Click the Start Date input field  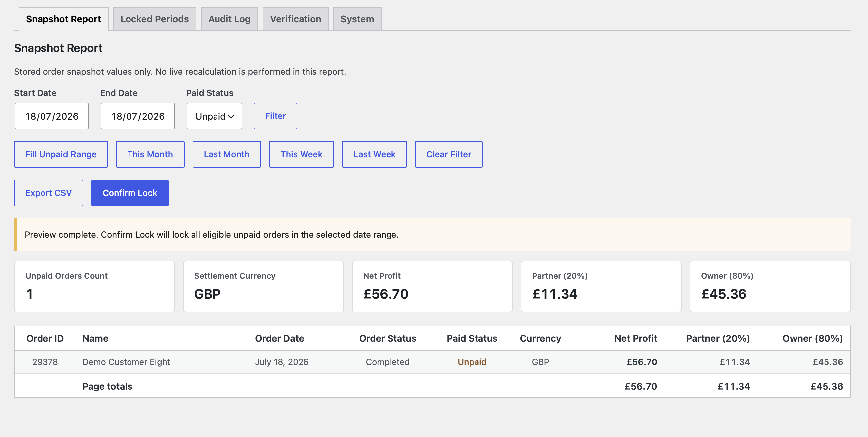pos(51,116)
